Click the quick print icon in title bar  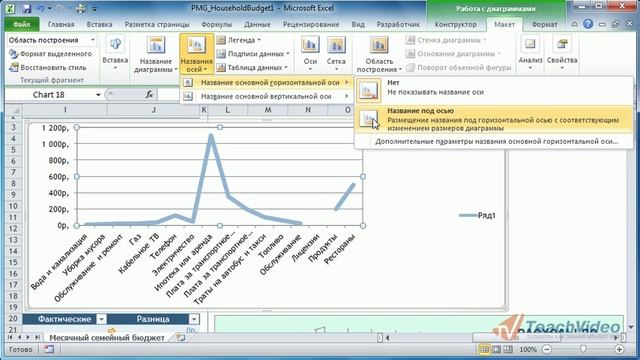coord(81,8)
